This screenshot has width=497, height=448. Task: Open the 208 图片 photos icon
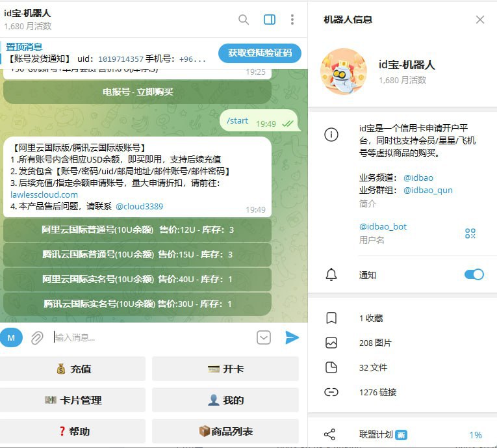(331, 343)
